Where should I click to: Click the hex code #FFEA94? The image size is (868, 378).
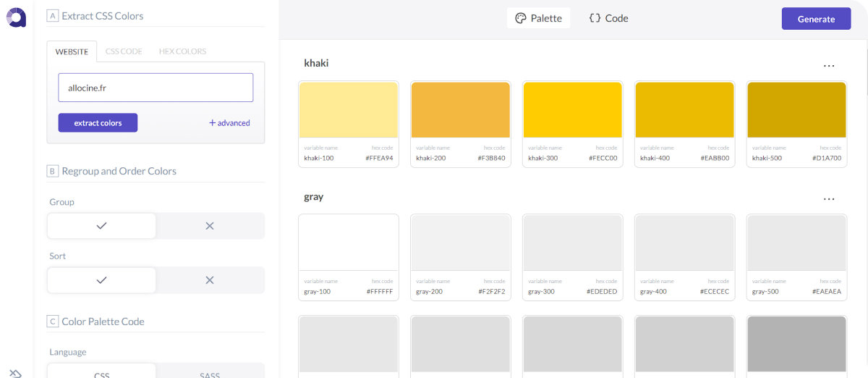click(x=379, y=158)
